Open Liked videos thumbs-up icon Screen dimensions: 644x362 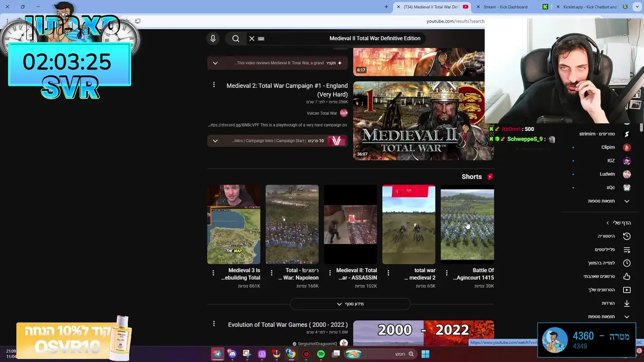point(627,277)
